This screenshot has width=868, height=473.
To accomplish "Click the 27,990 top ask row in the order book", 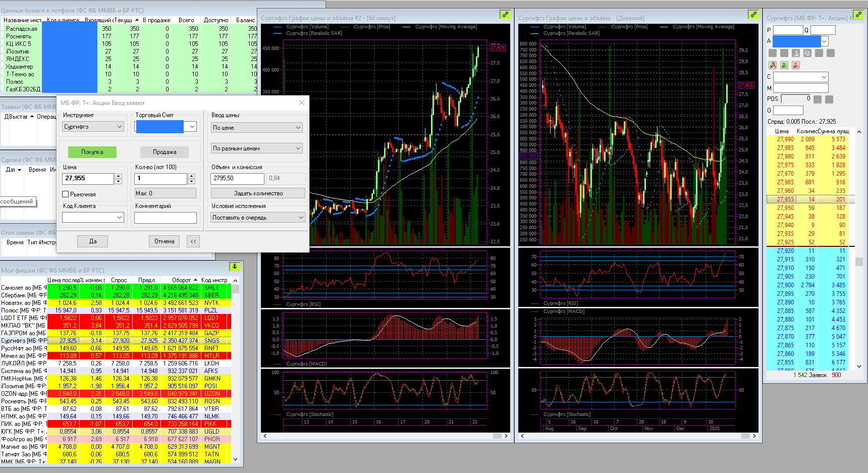I will tap(807, 139).
